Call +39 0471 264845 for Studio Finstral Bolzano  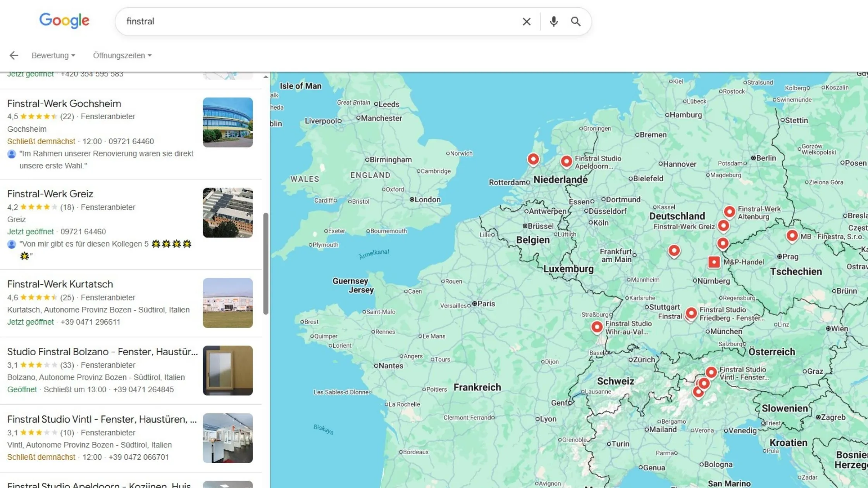144,389
